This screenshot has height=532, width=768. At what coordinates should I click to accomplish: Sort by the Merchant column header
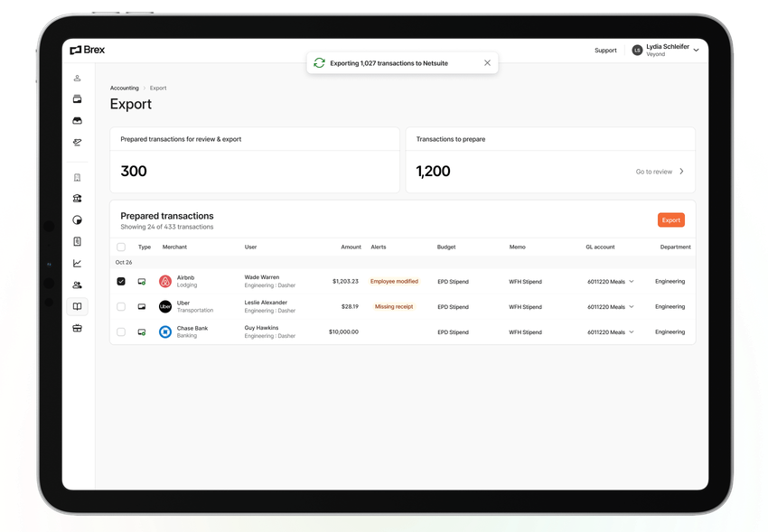pos(174,247)
